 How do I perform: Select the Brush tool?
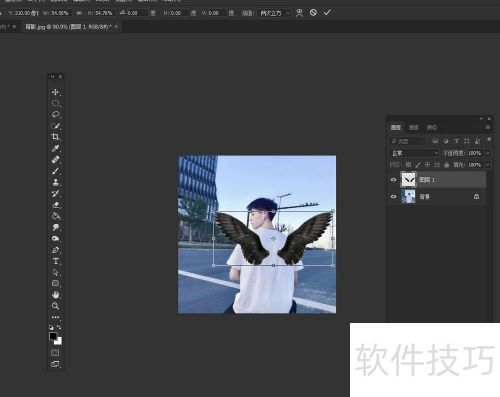click(55, 171)
